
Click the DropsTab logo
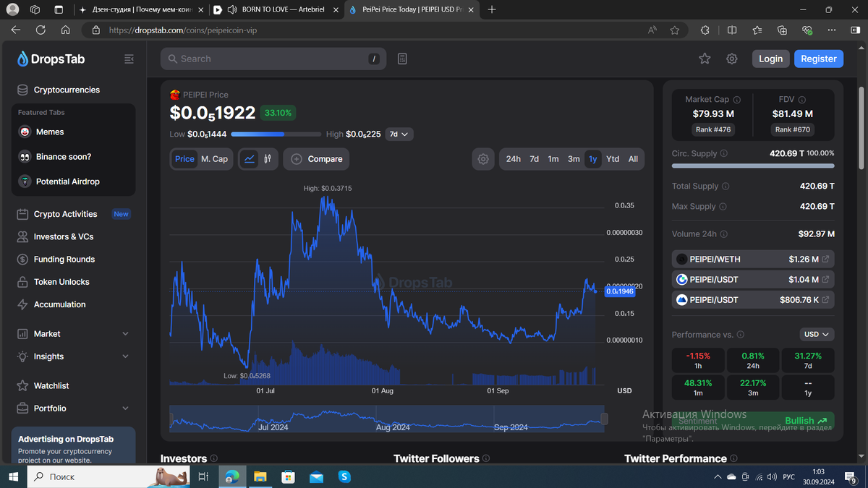(x=51, y=59)
